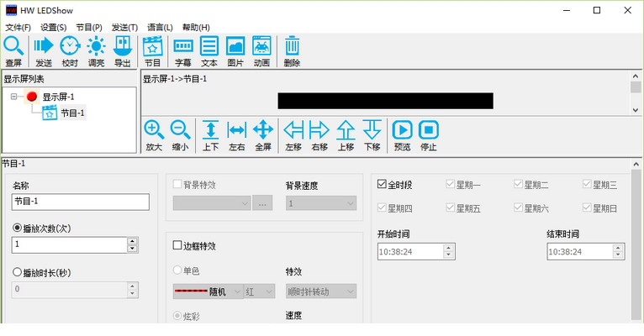Toggle the 星期日 checkbox
Image resolution: width=644 pixels, height=336 pixels.
tap(587, 207)
